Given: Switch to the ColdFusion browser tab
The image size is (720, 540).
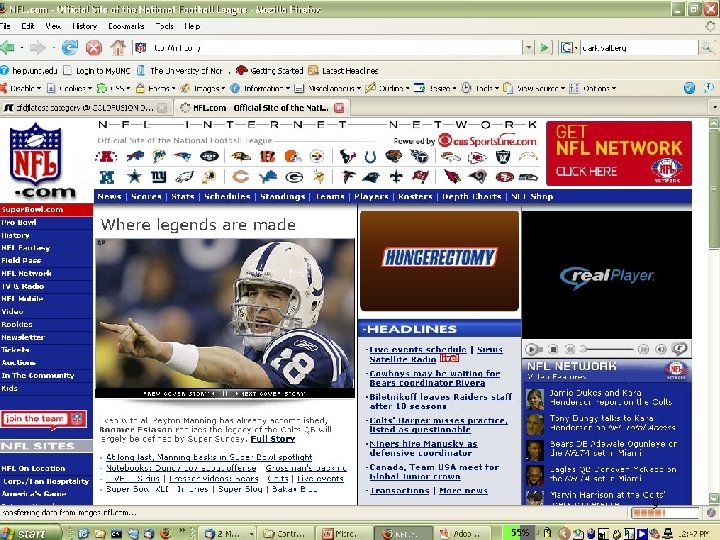Looking at the screenshot, I should pyautogui.click(x=85, y=108).
